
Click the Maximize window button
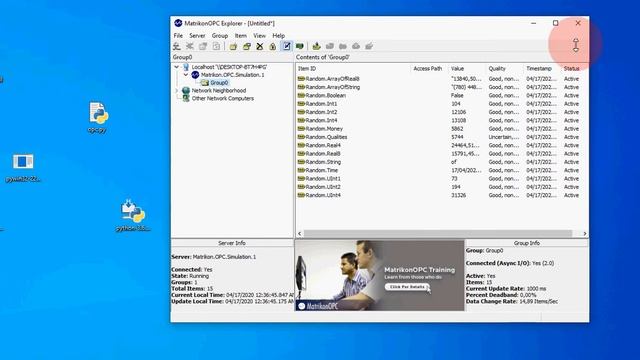pyautogui.click(x=556, y=23)
